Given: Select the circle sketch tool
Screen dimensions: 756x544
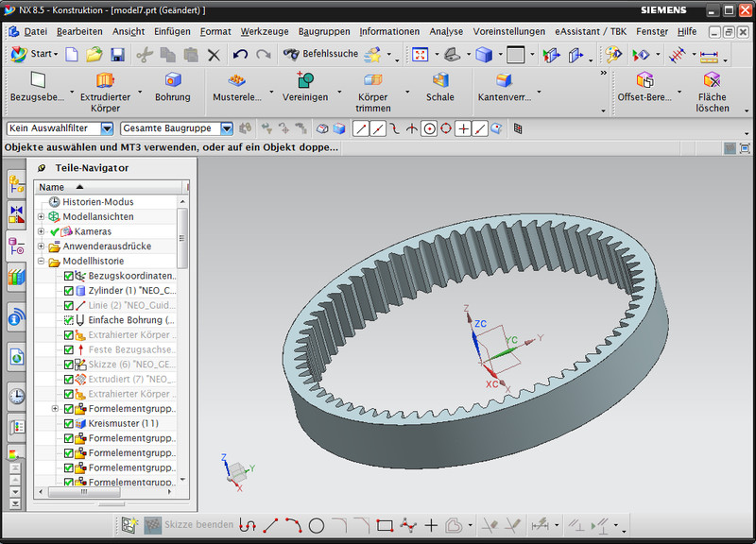Looking at the screenshot, I should click(317, 525).
